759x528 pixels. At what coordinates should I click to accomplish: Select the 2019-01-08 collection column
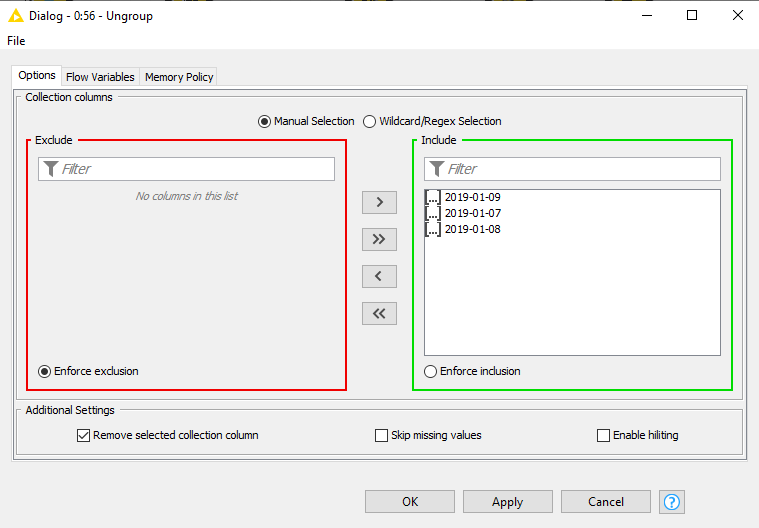[472, 229]
